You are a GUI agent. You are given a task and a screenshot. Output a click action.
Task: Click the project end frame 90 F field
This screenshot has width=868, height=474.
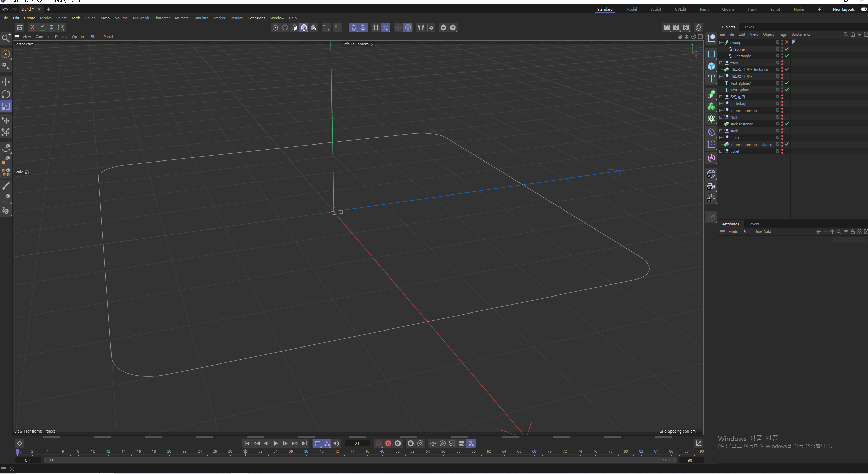coord(692,460)
